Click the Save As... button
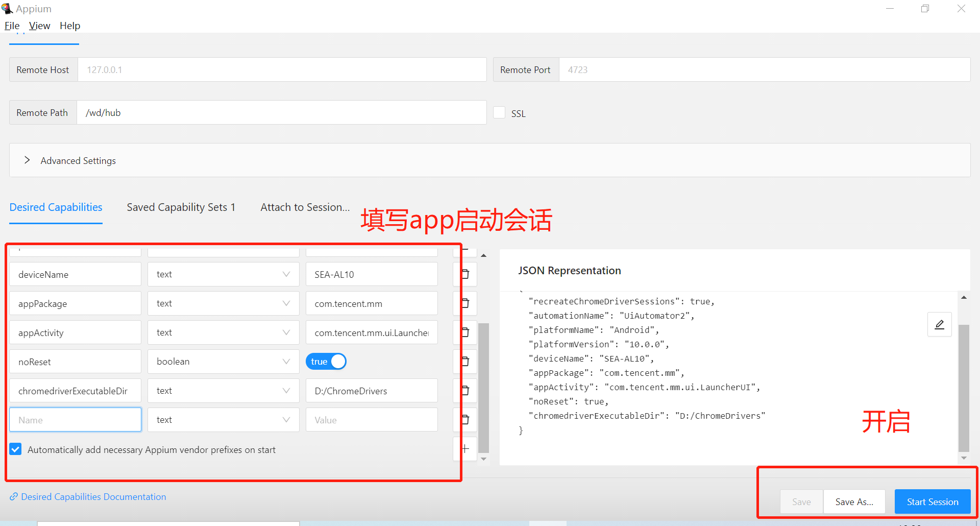This screenshot has width=980, height=526. (854, 502)
